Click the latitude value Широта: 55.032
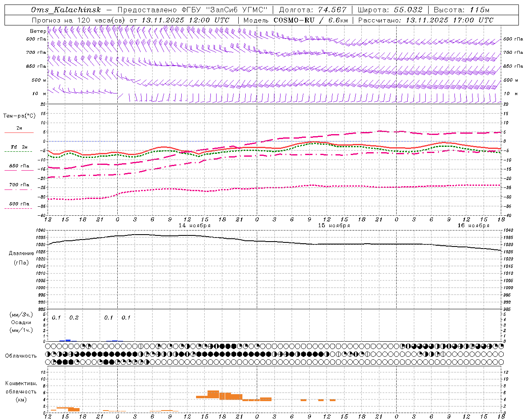 [x=390, y=10]
